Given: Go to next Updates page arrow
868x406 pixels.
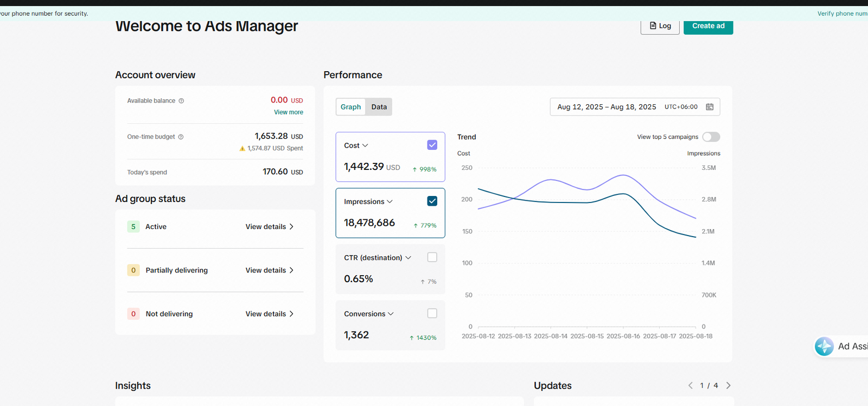Looking at the screenshot, I should click(x=728, y=385).
